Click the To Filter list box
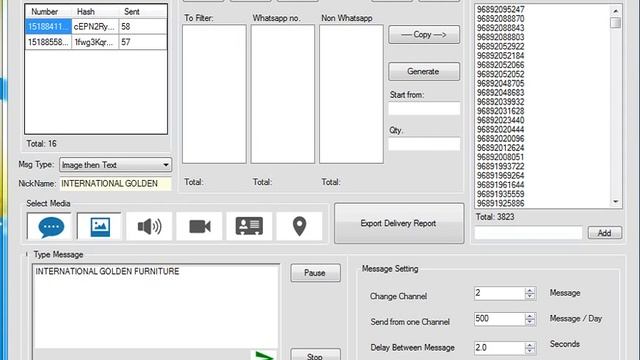640x360 pixels. [214, 94]
